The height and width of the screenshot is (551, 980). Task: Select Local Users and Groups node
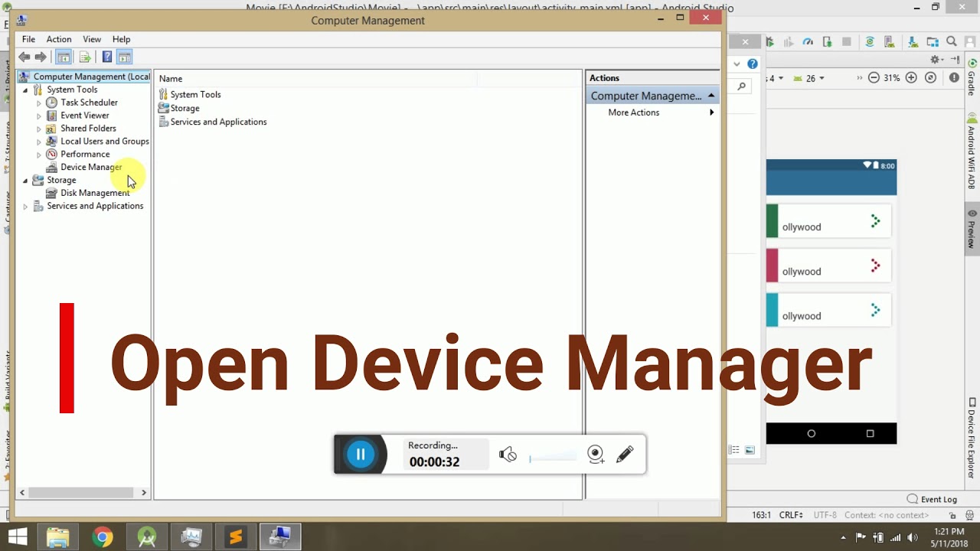tap(104, 142)
